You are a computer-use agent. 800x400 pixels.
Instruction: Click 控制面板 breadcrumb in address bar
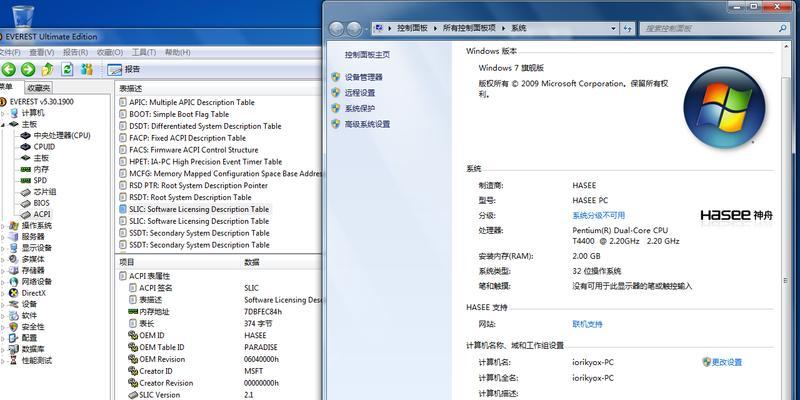tap(412, 29)
